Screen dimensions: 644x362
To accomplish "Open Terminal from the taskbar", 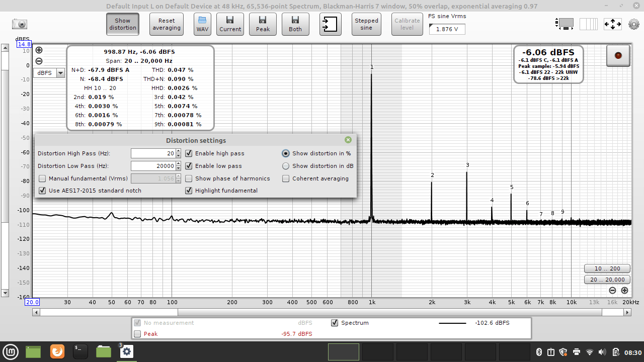I will click(80, 351).
